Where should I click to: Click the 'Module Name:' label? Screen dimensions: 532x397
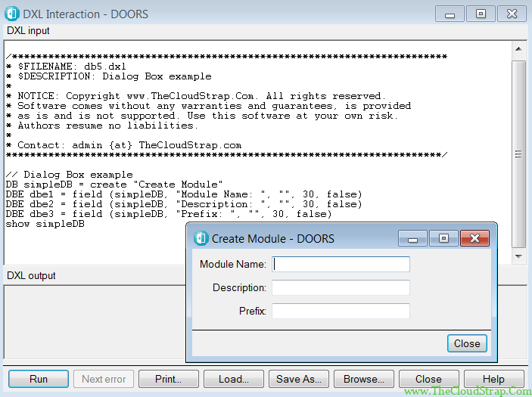click(233, 264)
